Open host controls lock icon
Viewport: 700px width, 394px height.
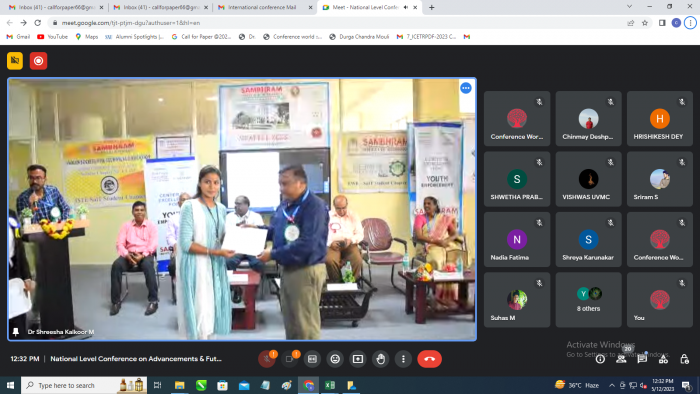(684, 359)
